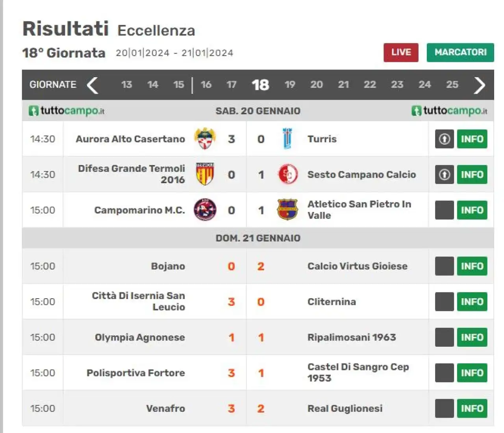Viewport: 504px width, 433px height.
Task: Click the arrow icon in the Aurora–Turris row
Action: [445, 139]
